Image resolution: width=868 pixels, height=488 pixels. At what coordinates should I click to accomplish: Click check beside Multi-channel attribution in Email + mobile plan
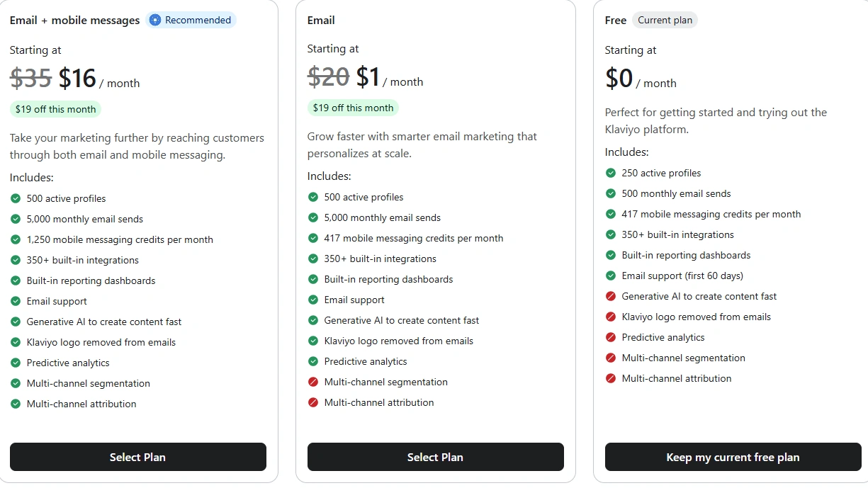(16, 404)
